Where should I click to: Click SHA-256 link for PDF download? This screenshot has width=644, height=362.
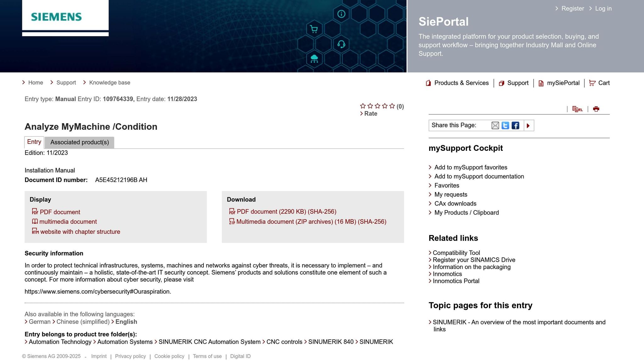pyautogui.click(x=322, y=212)
